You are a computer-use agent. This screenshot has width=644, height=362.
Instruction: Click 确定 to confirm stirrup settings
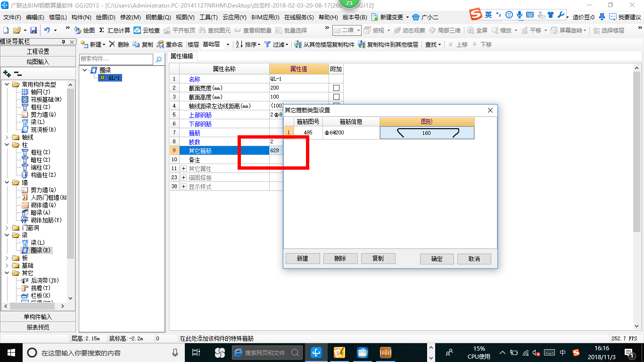437,259
